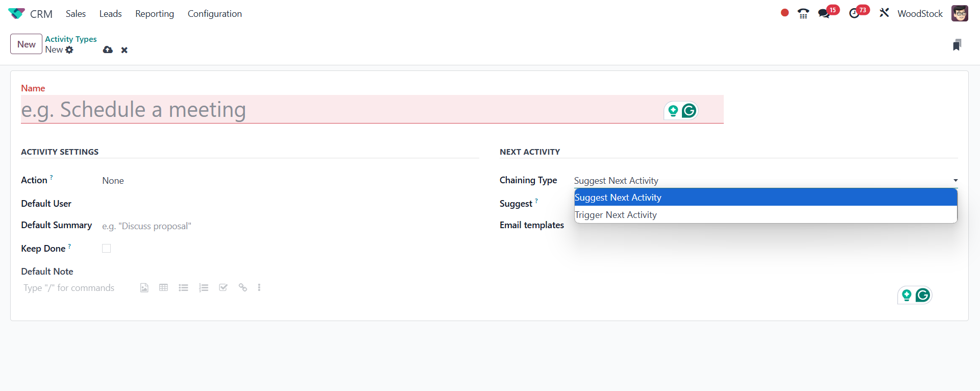Open the voip phone icon in navbar
The height and width of the screenshot is (391, 980).
coord(803,14)
